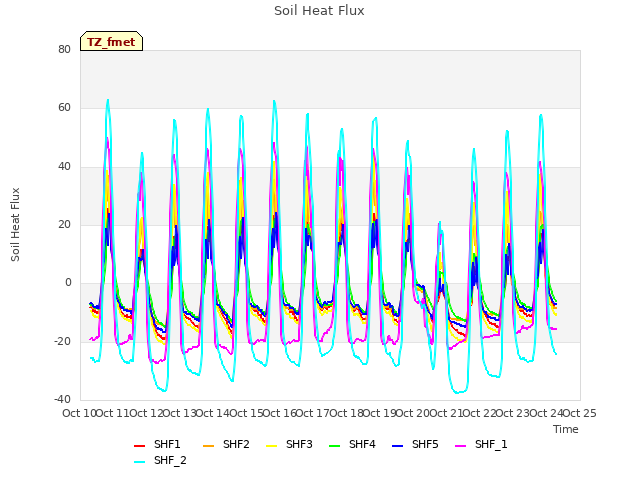640x480 pixels.
Task: Click the SHF_2 legend entry
Action: pyautogui.click(x=160, y=461)
